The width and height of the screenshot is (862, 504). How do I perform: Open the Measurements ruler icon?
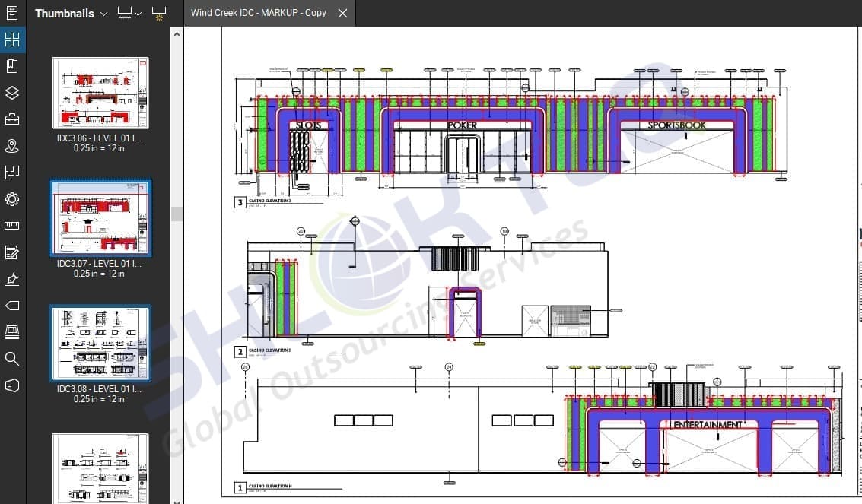[x=12, y=226]
